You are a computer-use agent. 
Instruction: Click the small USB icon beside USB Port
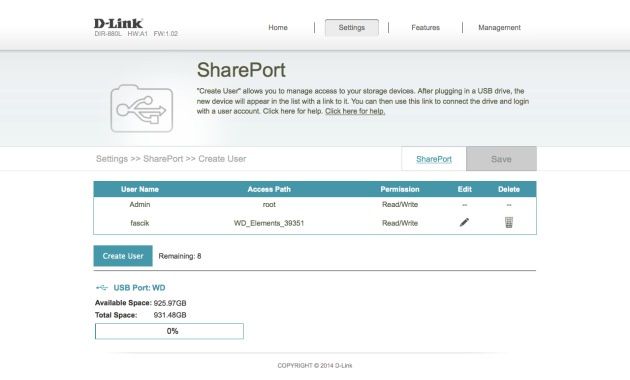102,288
